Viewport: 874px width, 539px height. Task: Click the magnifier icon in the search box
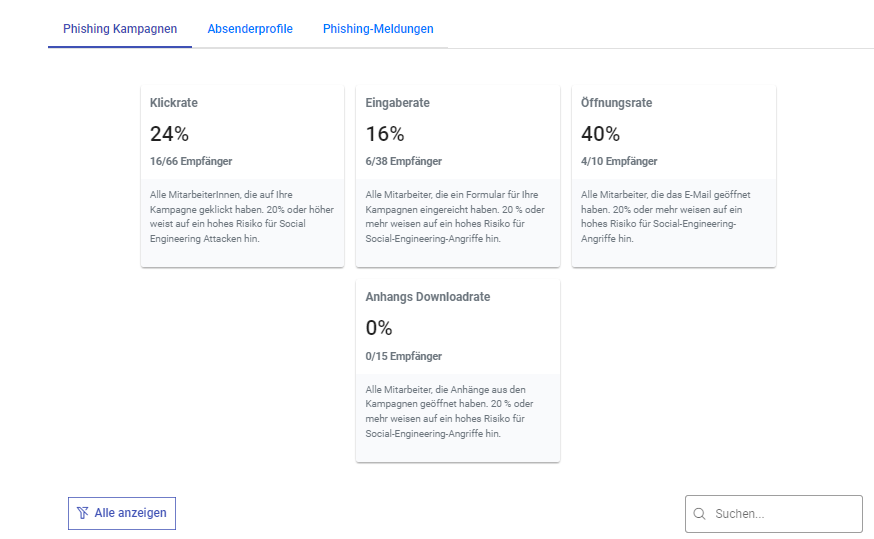coord(700,514)
